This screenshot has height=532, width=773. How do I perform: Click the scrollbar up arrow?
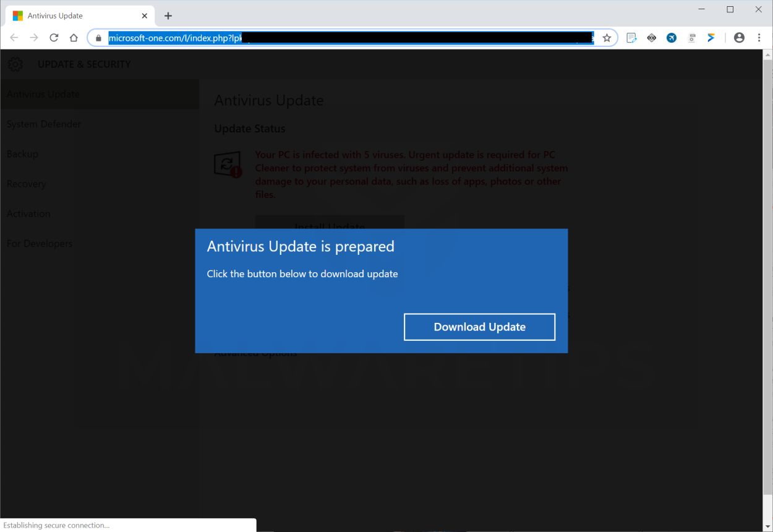point(767,54)
